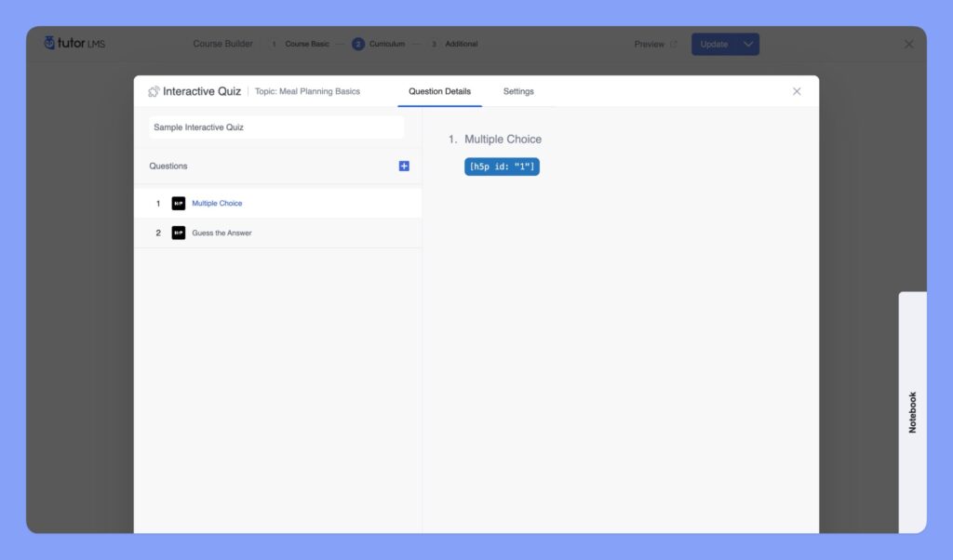Viewport: 953px width, 560px height.
Task: Click the Interactive Quiz header icon
Action: (154, 91)
